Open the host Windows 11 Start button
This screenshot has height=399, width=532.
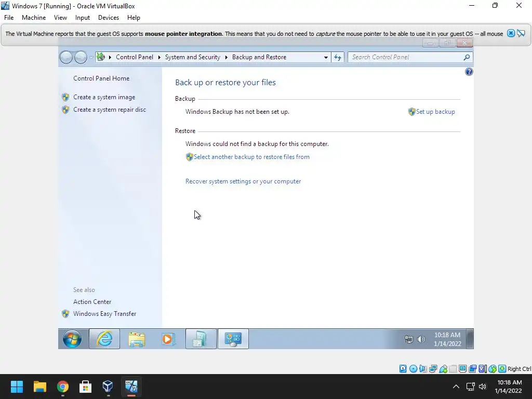[17, 387]
